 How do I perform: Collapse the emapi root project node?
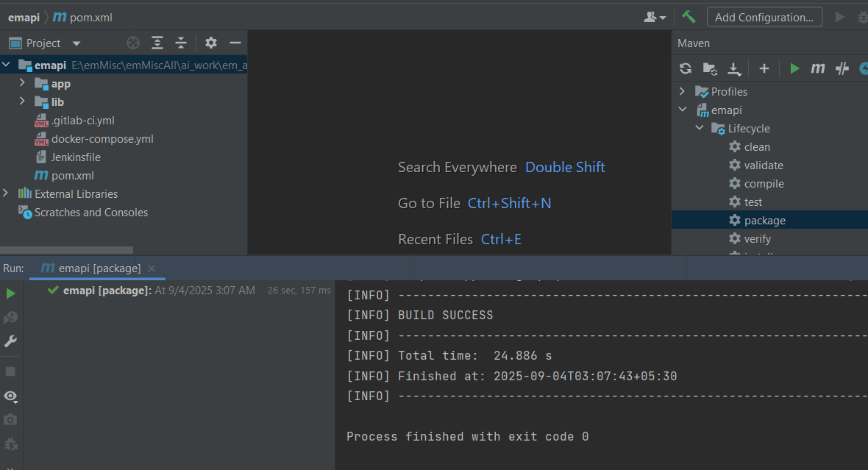pos(6,65)
